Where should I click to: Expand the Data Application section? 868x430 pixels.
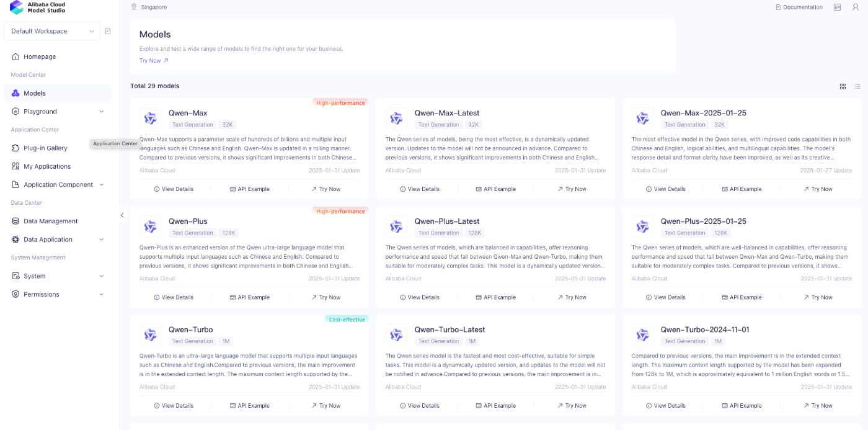(x=58, y=240)
